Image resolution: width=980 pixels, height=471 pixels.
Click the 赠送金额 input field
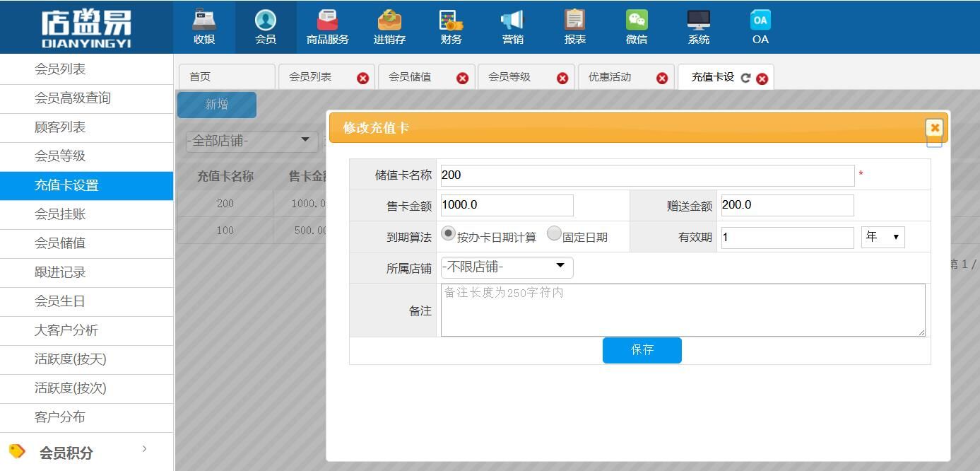point(787,205)
